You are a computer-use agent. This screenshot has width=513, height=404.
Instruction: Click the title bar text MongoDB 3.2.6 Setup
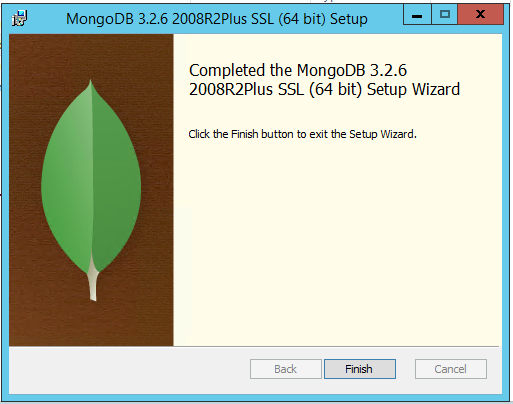coord(217,19)
